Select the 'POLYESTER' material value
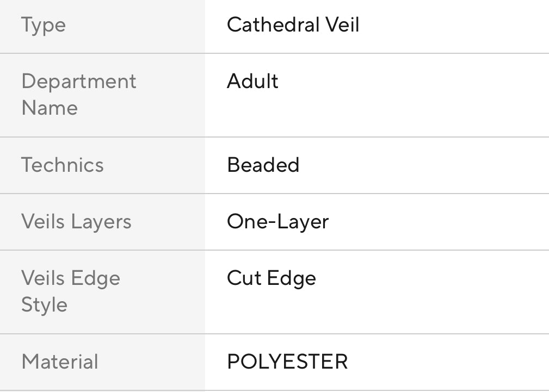This screenshot has width=549, height=392. coord(287,362)
